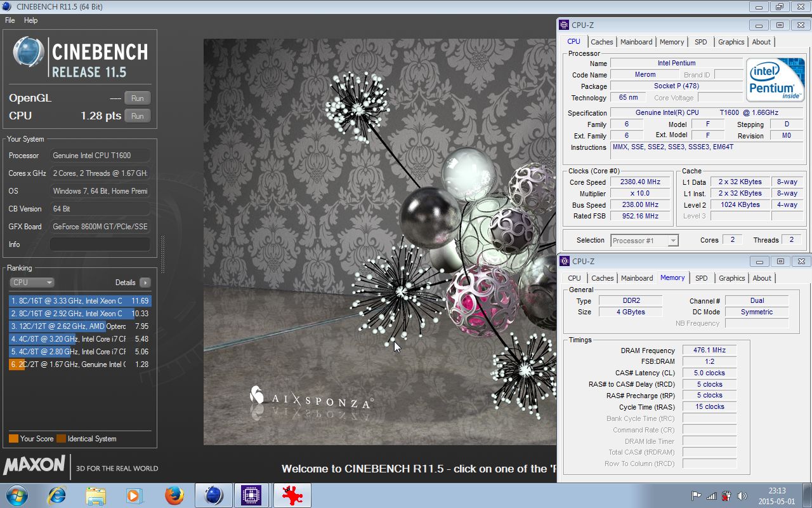812x508 pixels.
Task: Click the MAXON logo
Action: click(34, 465)
